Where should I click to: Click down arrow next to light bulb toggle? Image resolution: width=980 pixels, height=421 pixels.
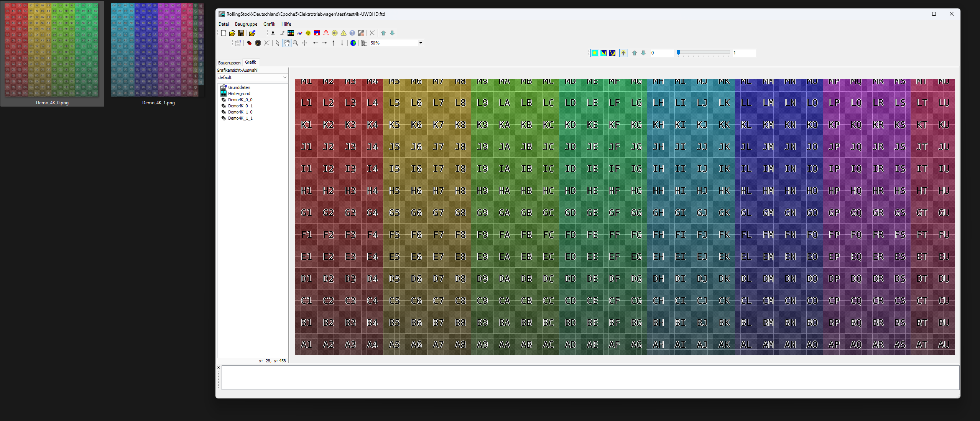coord(643,53)
